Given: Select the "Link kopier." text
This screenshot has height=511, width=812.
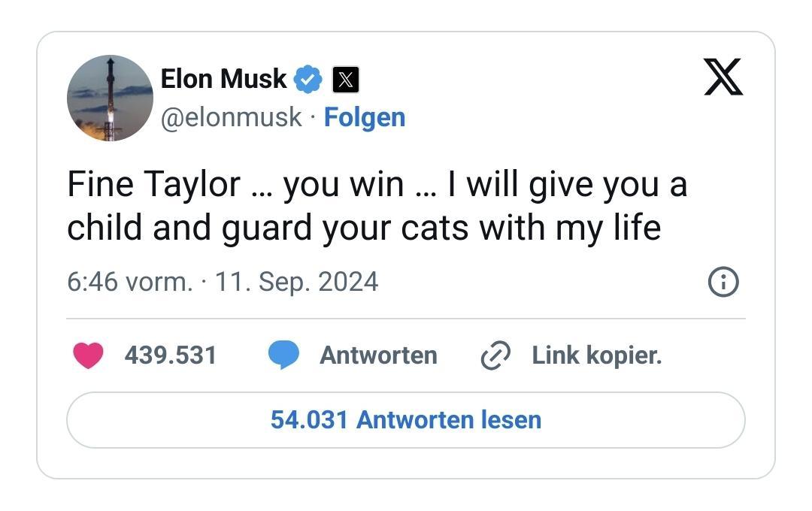Looking at the screenshot, I should (x=597, y=355).
